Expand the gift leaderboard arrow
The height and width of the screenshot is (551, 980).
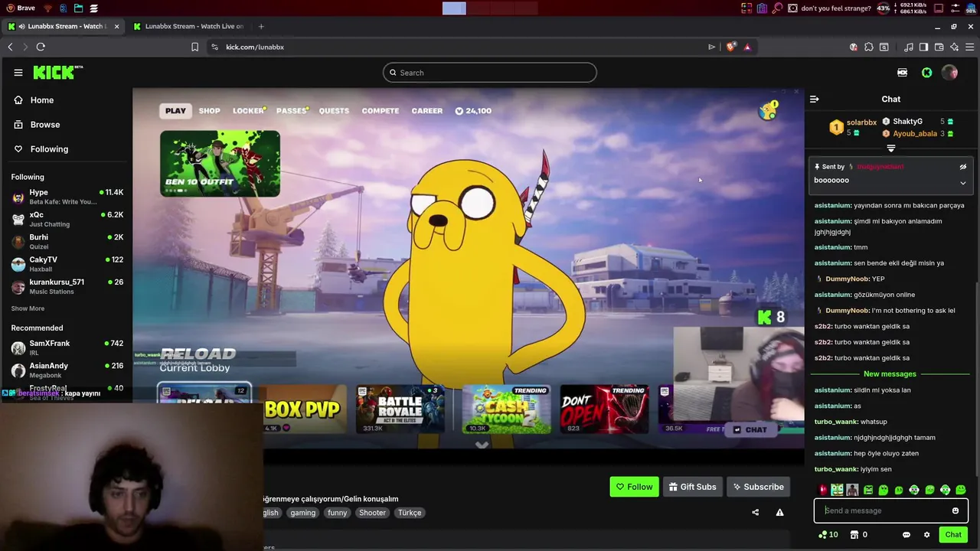pyautogui.click(x=891, y=148)
